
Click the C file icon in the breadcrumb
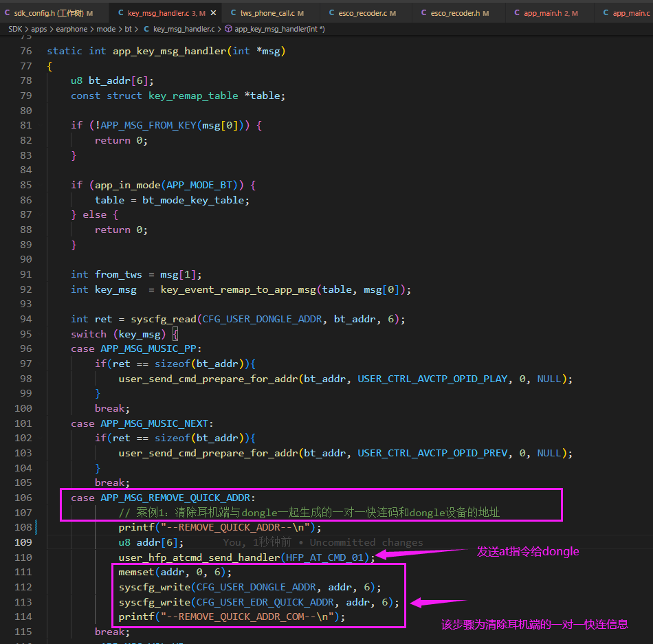click(146, 29)
